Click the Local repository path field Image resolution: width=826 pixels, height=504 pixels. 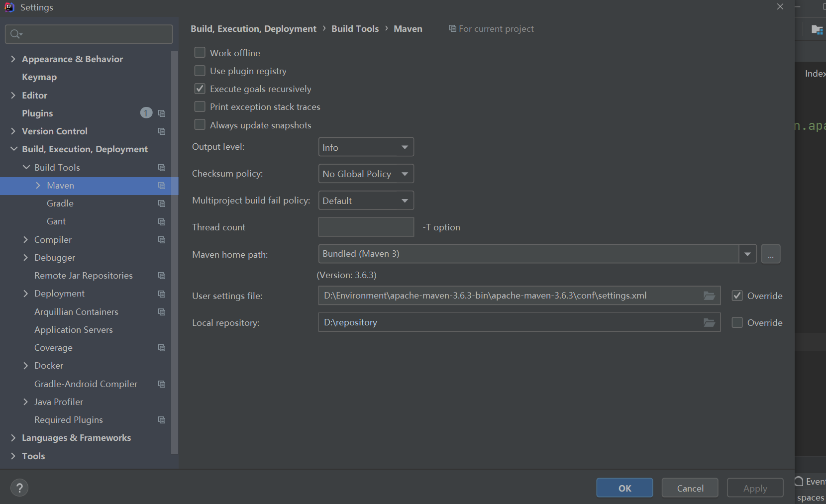pyautogui.click(x=519, y=322)
